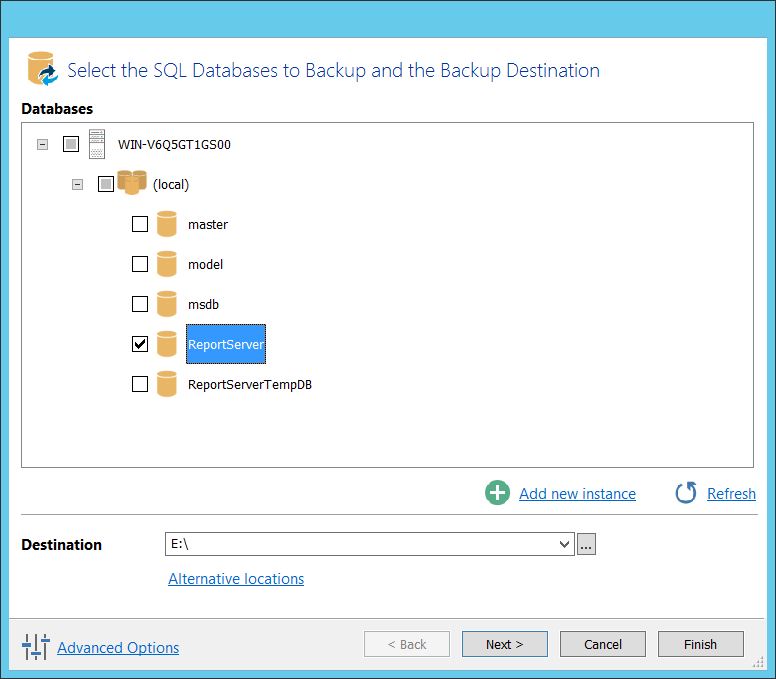The height and width of the screenshot is (679, 776).
Task: Click the browse ellipsis button beside Destination
Action: coord(586,544)
